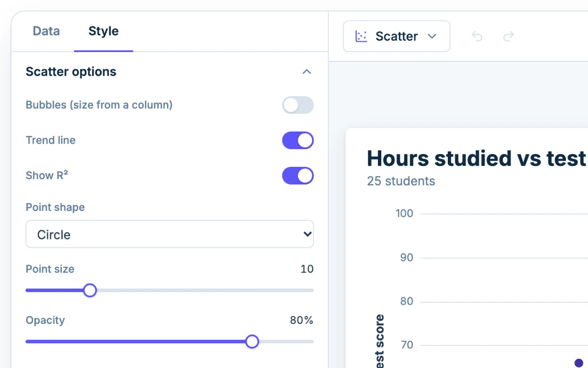Image resolution: width=588 pixels, height=368 pixels.
Task: Collapse the Scatter options section
Action: tap(307, 72)
